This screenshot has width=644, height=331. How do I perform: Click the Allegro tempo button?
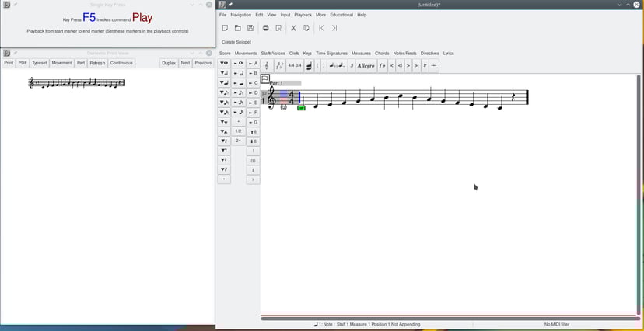click(366, 65)
